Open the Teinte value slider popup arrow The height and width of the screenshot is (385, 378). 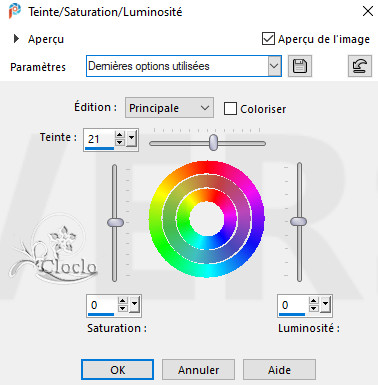pos(132,138)
